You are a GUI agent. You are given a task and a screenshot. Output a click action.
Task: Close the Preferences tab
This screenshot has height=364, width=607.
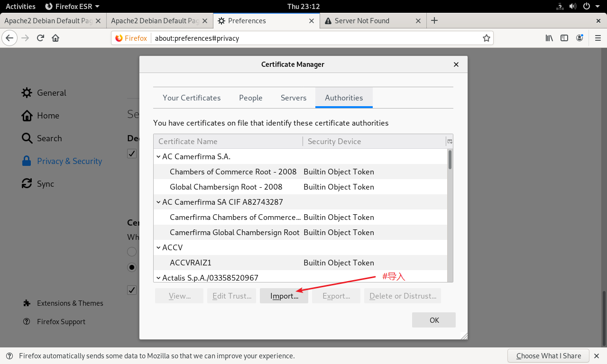[312, 21]
